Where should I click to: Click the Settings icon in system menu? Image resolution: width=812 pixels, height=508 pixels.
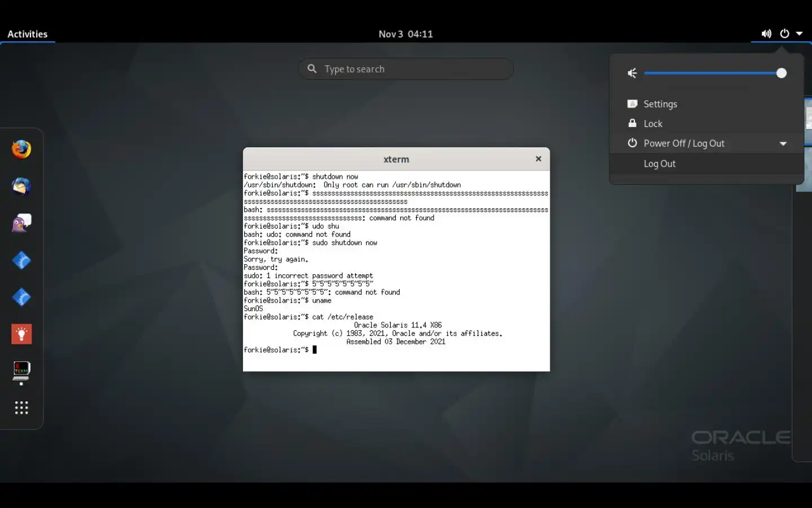632,104
